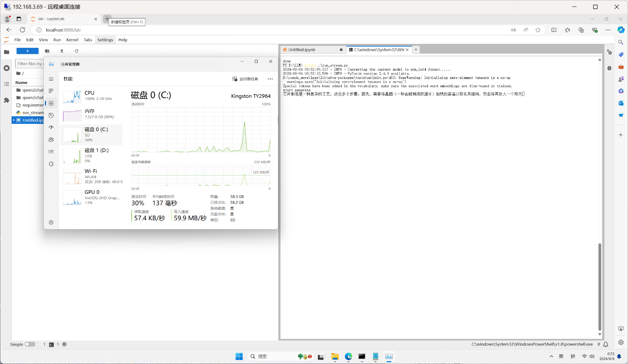Viewport: 628px width, 364px height.
Task: Open the new tab plus button in Edge
Action: (107, 19)
